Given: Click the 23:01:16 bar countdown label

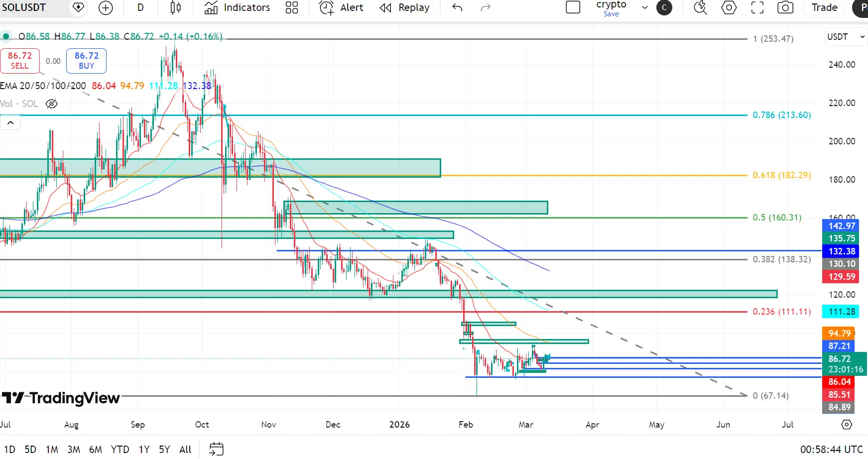Looking at the screenshot, I should pos(845,369).
